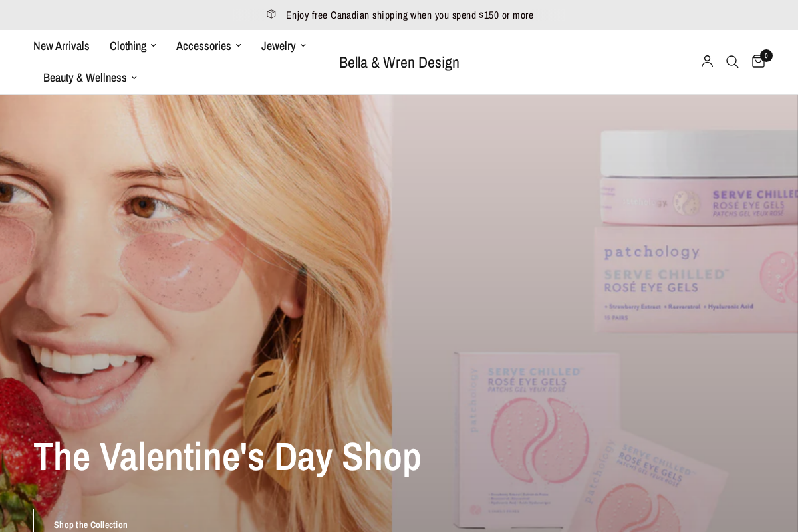Open the Jewelry navigation menu

coord(278,45)
